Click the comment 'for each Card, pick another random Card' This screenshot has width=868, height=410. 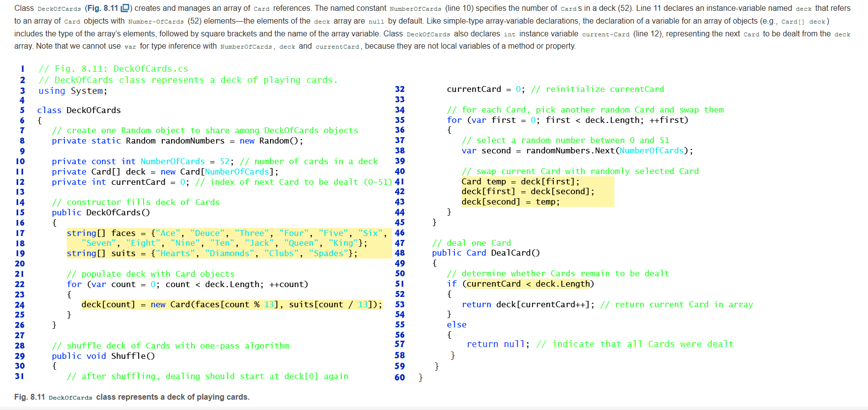coord(585,110)
